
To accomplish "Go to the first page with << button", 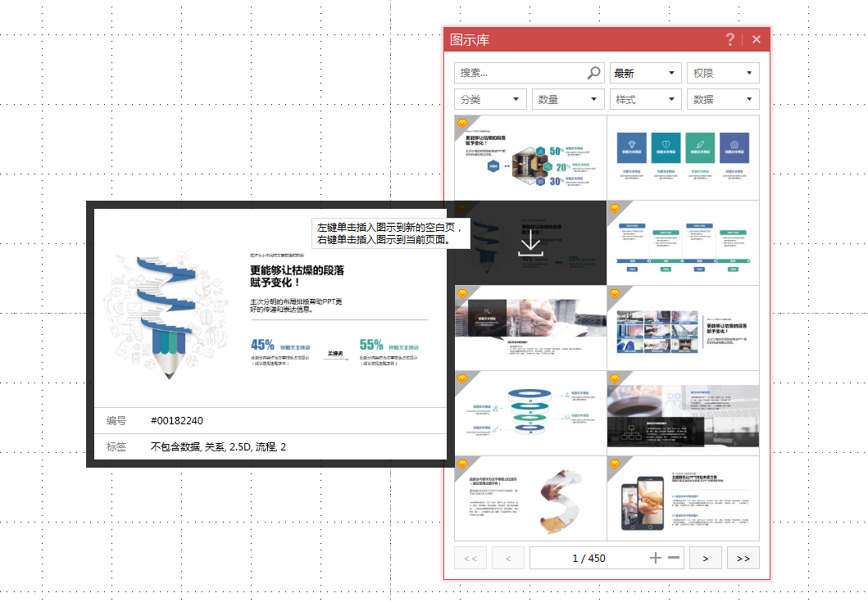I will click(470, 558).
